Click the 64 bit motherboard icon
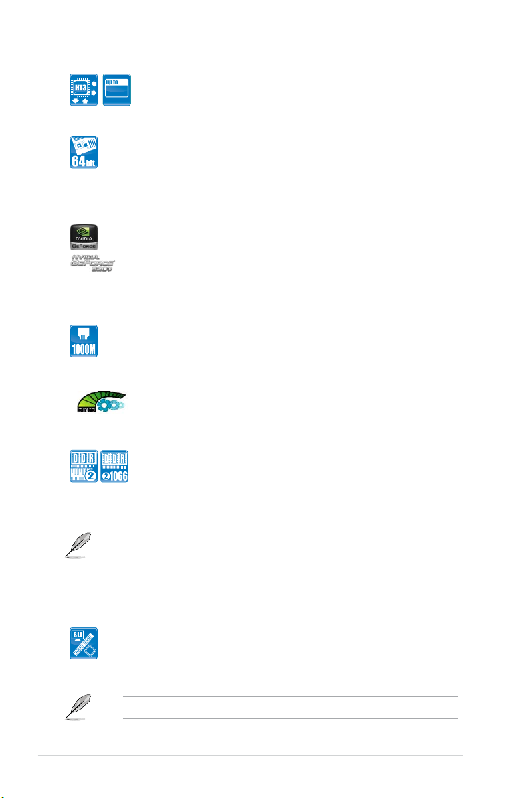 pos(84,152)
